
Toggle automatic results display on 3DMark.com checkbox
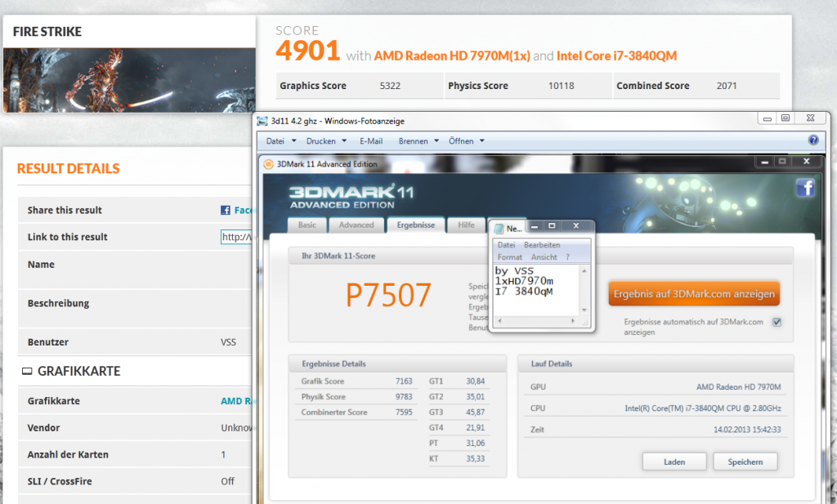[x=777, y=322]
